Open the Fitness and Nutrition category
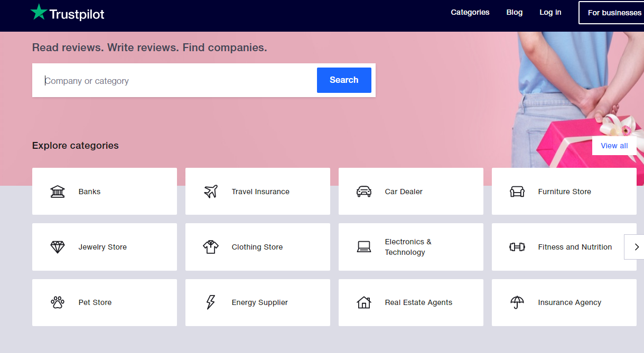The width and height of the screenshot is (644, 353). point(564,247)
